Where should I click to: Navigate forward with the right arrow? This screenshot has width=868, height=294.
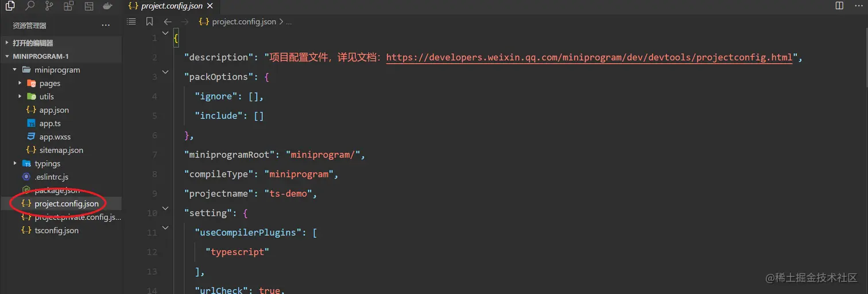click(x=185, y=22)
